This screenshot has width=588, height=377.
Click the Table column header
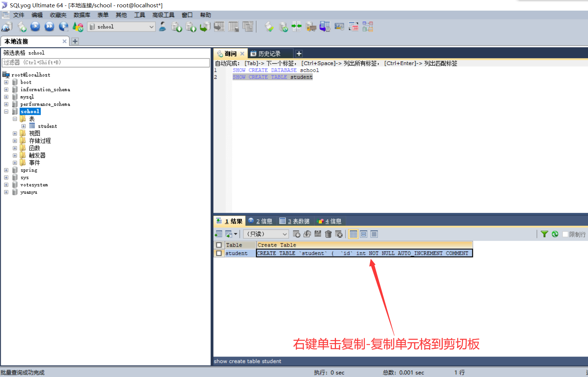click(x=240, y=245)
